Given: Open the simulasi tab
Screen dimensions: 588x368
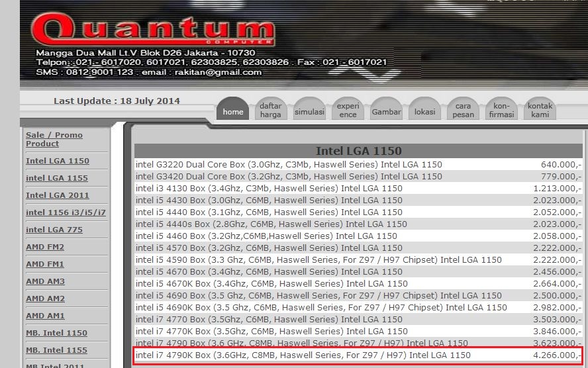Looking at the screenshot, I should 309,112.
